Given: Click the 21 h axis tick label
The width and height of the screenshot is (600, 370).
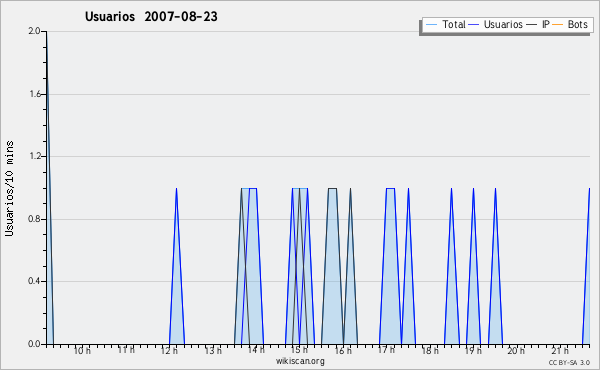Looking at the screenshot, I should [x=560, y=350].
